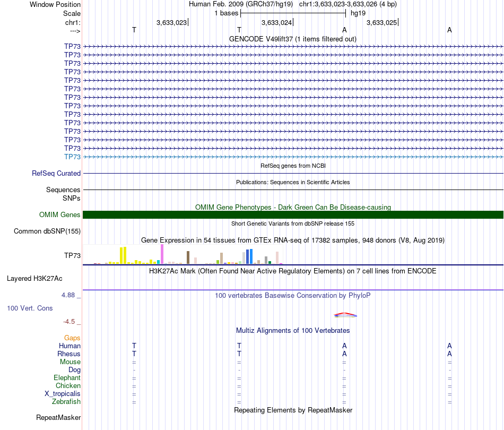This screenshot has width=504, height=430.
Task: Click the Common dbSNP(155) track label
Action: coord(47,231)
